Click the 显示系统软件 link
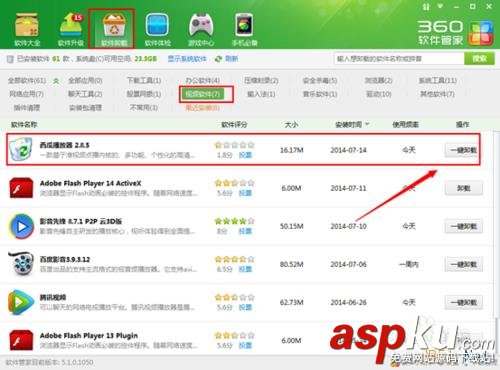This screenshot has width=500, height=370. click(187, 59)
